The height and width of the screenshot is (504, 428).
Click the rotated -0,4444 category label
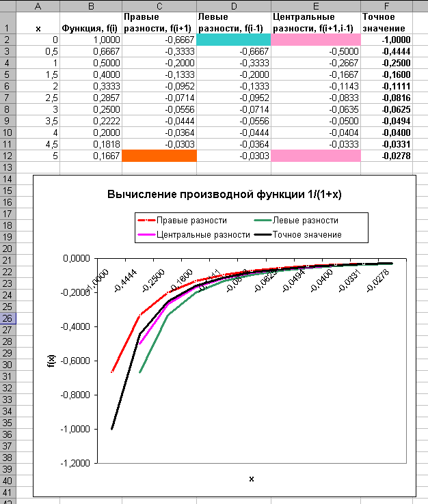pos(125,281)
